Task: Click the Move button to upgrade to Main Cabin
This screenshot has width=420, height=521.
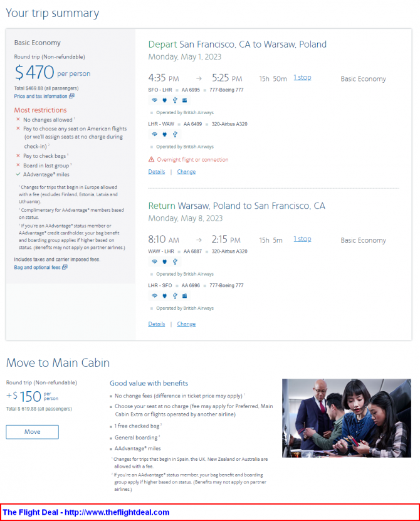Action: [x=32, y=431]
